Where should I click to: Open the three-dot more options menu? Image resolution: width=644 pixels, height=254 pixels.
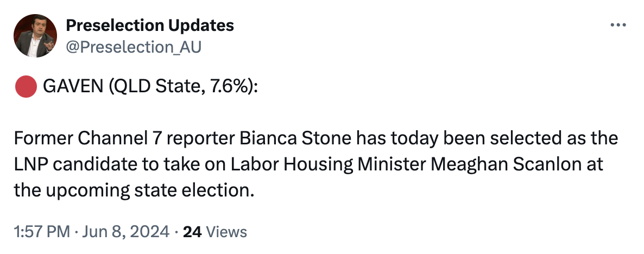(618, 26)
